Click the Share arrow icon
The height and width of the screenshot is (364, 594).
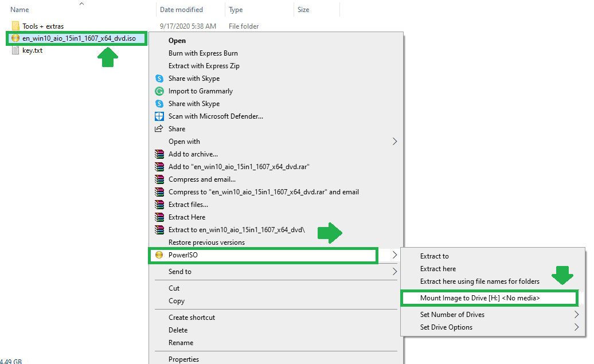pos(159,129)
